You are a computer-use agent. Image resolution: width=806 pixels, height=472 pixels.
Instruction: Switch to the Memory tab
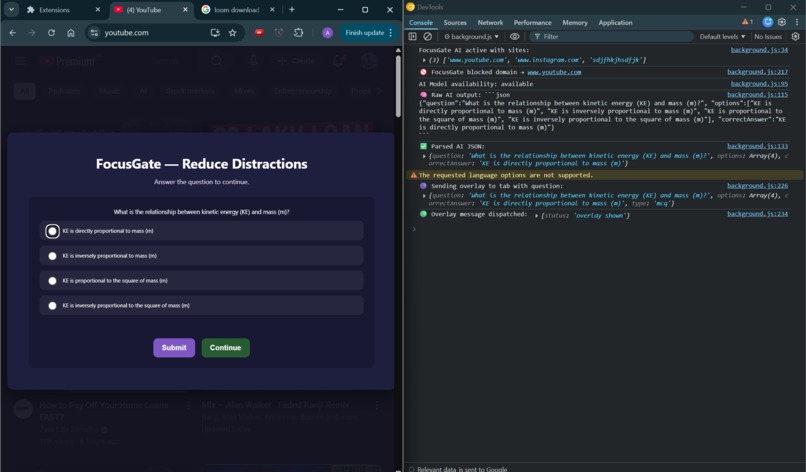click(x=575, y=23)
